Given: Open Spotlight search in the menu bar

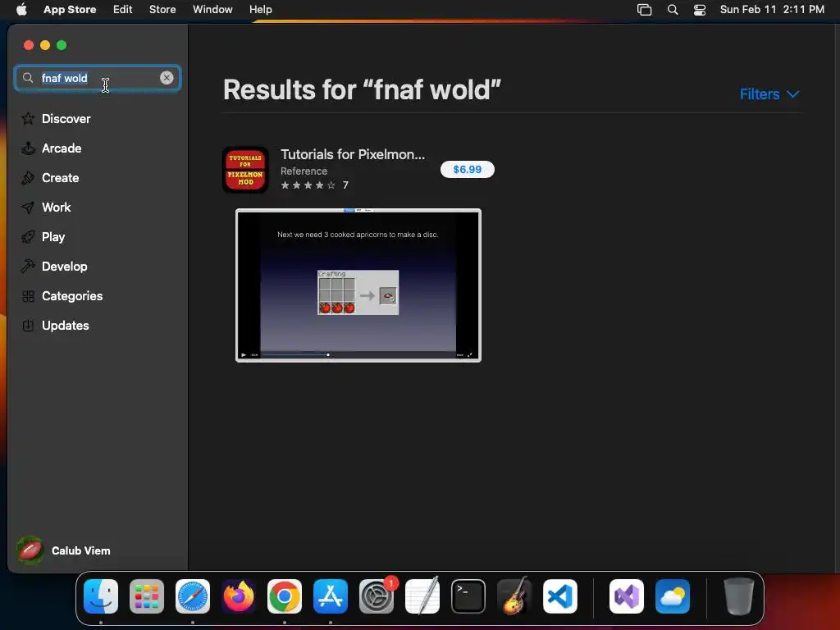Looking at the screenshot, I should (x=673, y=10).
